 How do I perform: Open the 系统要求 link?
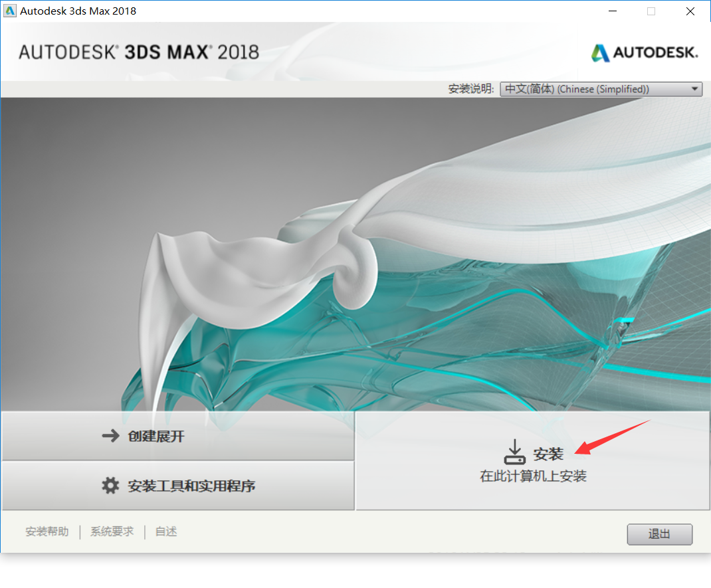tap(112, 532)
